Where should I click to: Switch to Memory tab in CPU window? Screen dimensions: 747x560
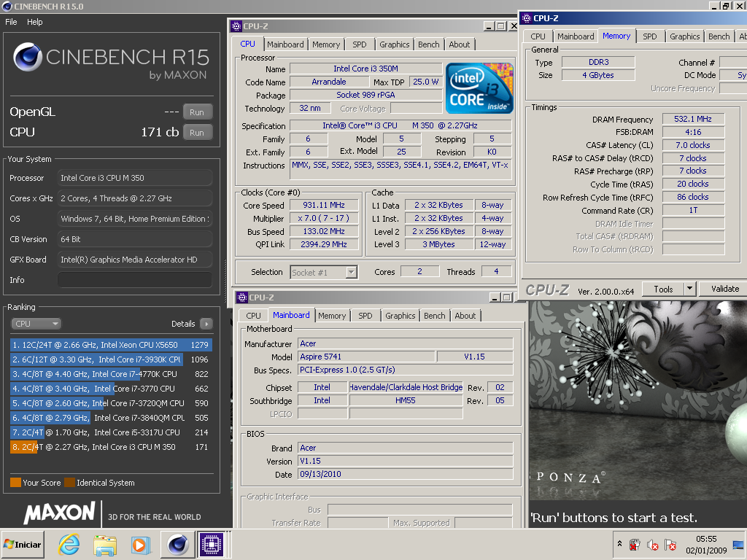tap(326, 44)
